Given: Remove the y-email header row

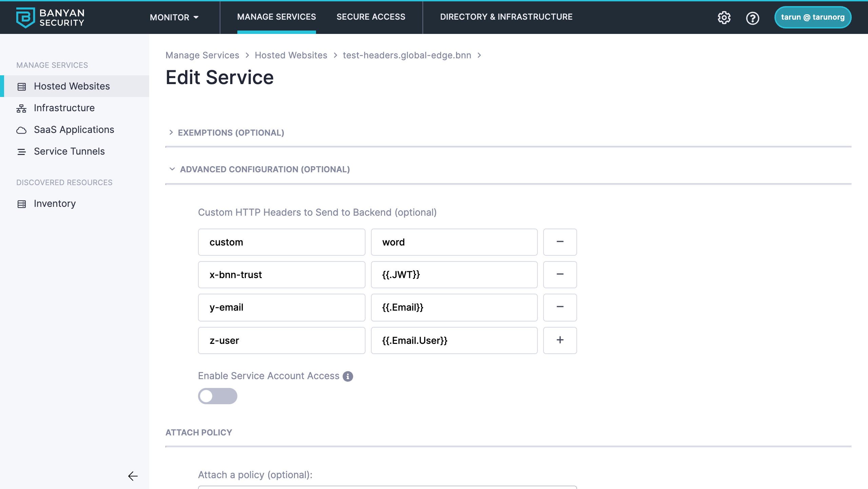Looking at the screenshot, I should coord(560,307).
